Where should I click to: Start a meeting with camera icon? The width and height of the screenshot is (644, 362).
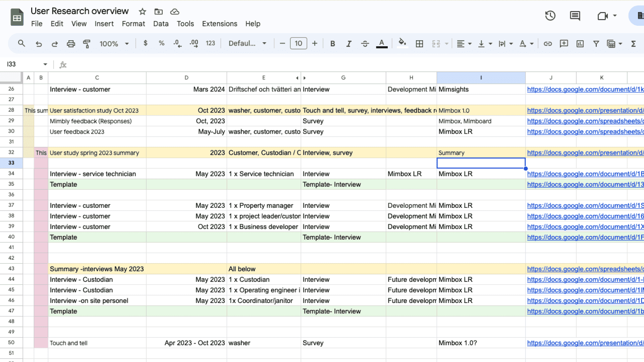602,16
